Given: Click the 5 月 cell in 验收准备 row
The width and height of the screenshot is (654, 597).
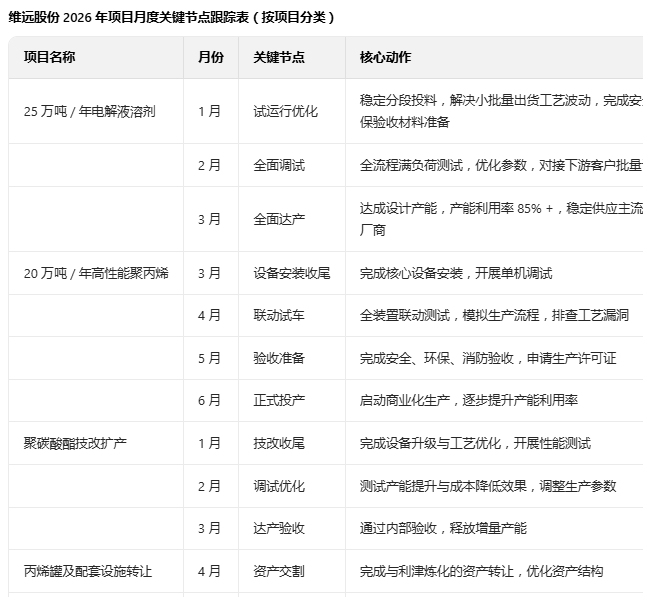Looking at the screenshot, I should coord(209,358).
